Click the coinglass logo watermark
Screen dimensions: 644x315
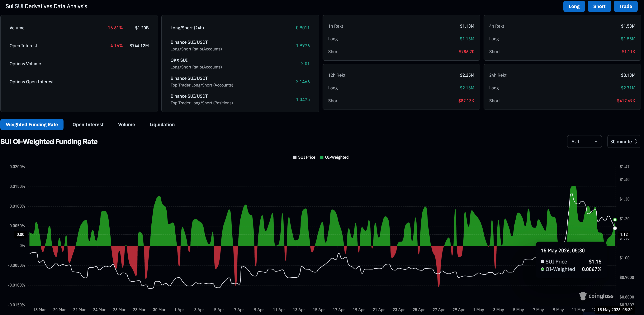(x=596, y=296)
